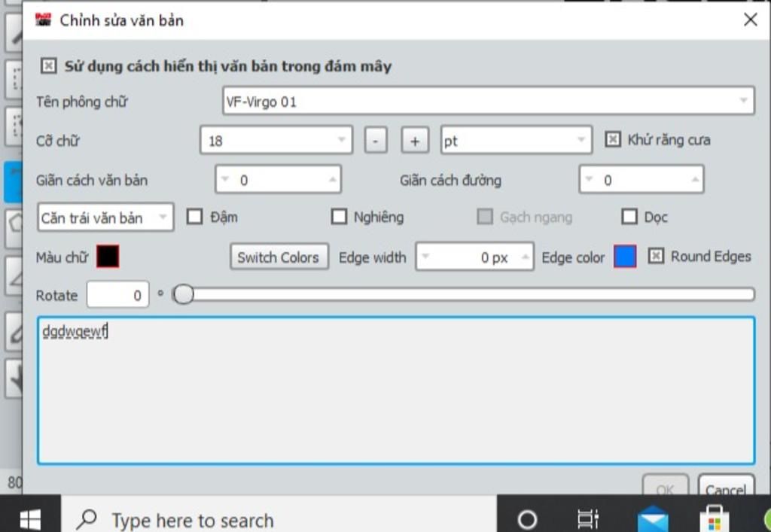Click the Rotate slider handle
The width and height of the screenshot is (771, 532).
tap(184, 295)
